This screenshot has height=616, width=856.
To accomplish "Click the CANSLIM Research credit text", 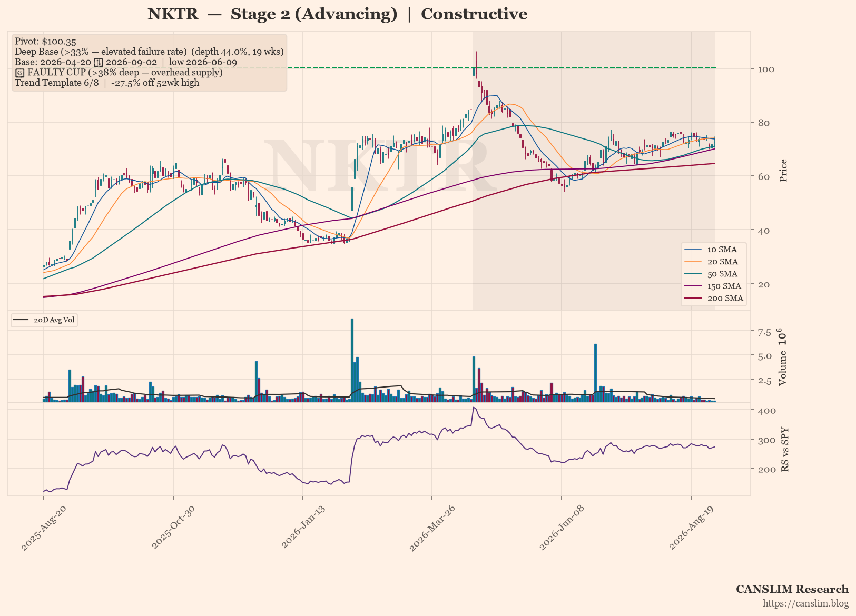I will point(792,589).
